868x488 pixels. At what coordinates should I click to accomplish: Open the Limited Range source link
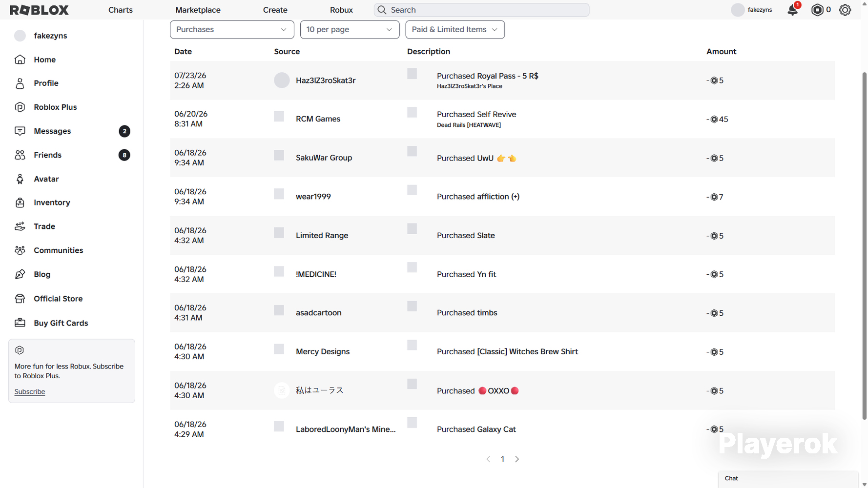(x=322, y=235)
